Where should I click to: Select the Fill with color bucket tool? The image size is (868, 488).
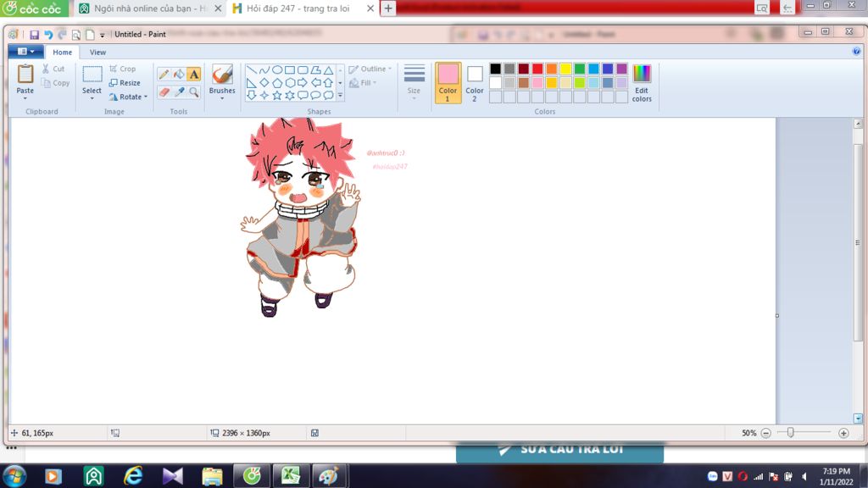[x=179, y=75]
